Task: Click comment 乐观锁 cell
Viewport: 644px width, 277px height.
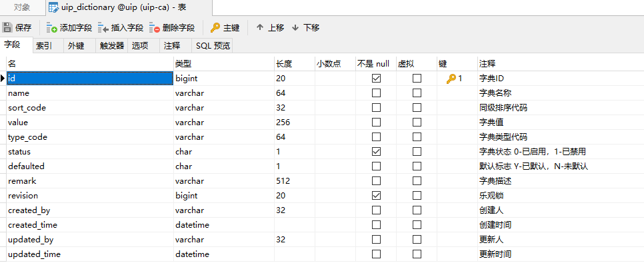Action: (491, 196)
